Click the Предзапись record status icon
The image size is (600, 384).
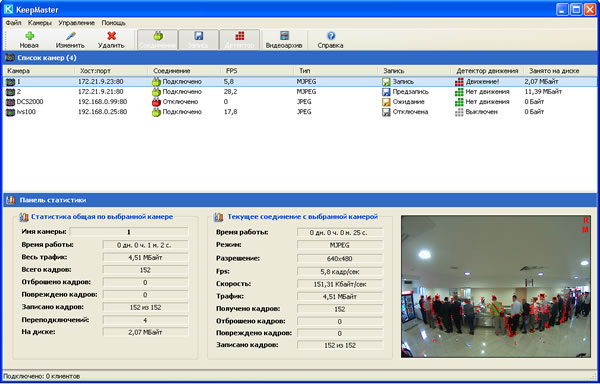point(386,92)
